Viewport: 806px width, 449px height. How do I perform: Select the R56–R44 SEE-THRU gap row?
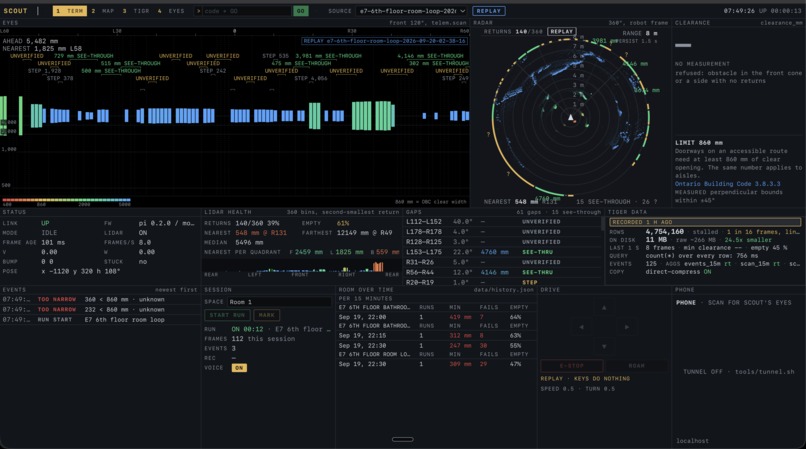click(502, 272)
